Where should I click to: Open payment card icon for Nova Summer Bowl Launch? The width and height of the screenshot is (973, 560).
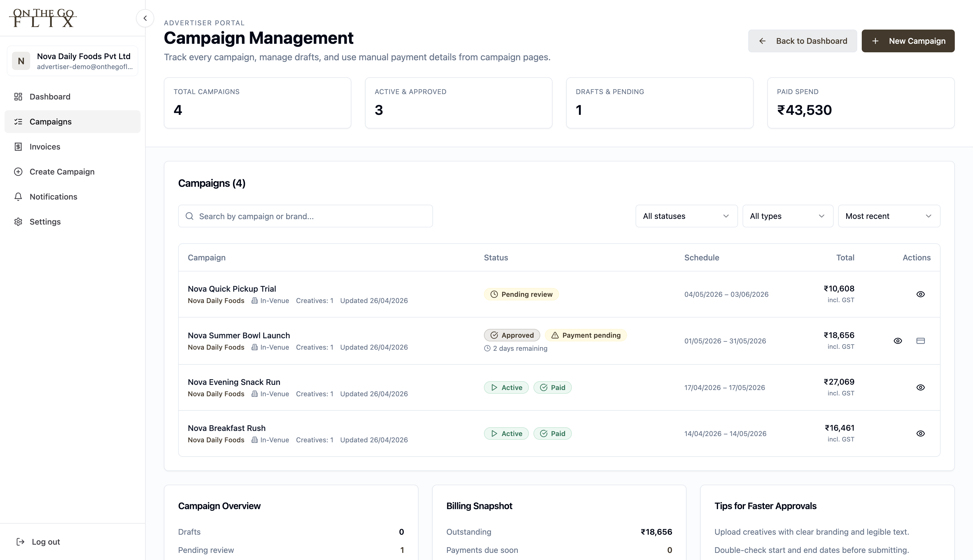click(x=920, y=341)
